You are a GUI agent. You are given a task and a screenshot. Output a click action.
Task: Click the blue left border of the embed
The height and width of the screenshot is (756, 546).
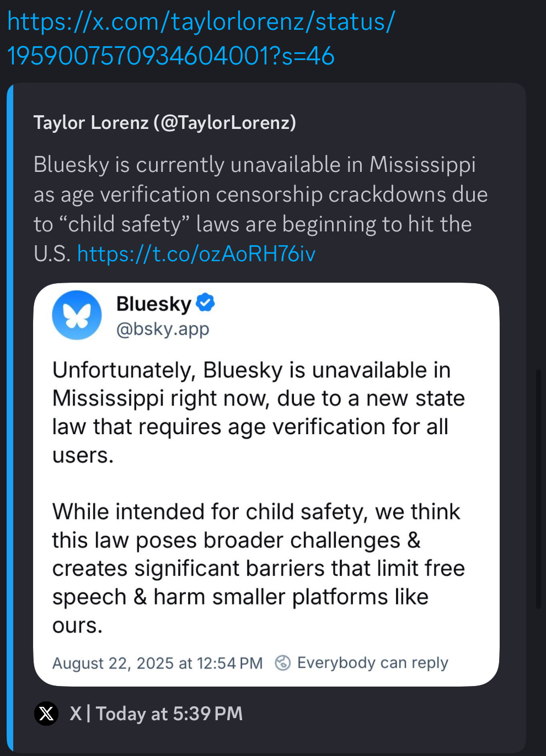(9, 419)
